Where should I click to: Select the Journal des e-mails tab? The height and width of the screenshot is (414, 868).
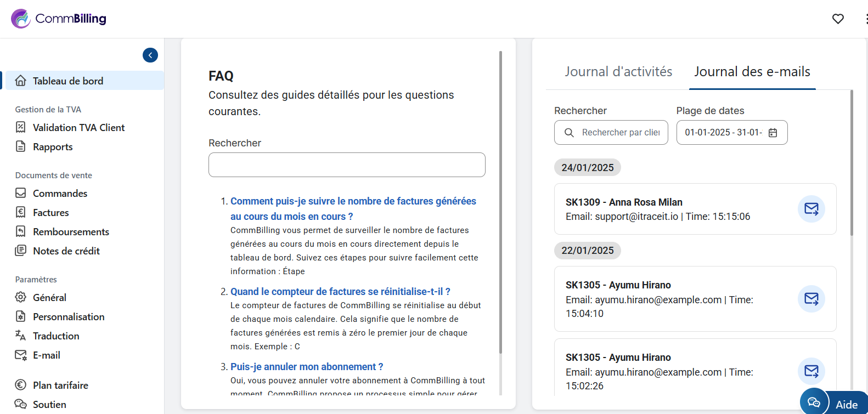click(x=752, y=72)
